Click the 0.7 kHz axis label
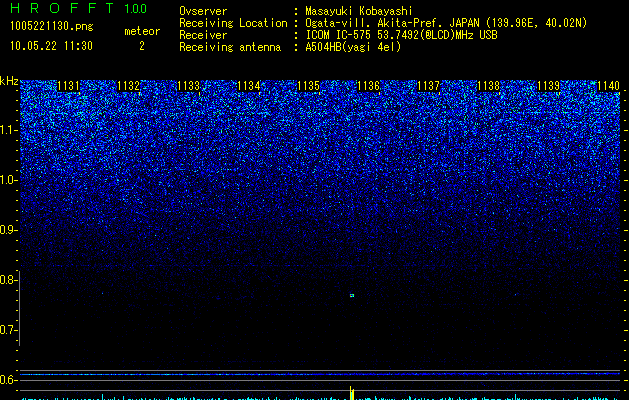The width and height of the screenshot is (629, 400). coord(8,330)
